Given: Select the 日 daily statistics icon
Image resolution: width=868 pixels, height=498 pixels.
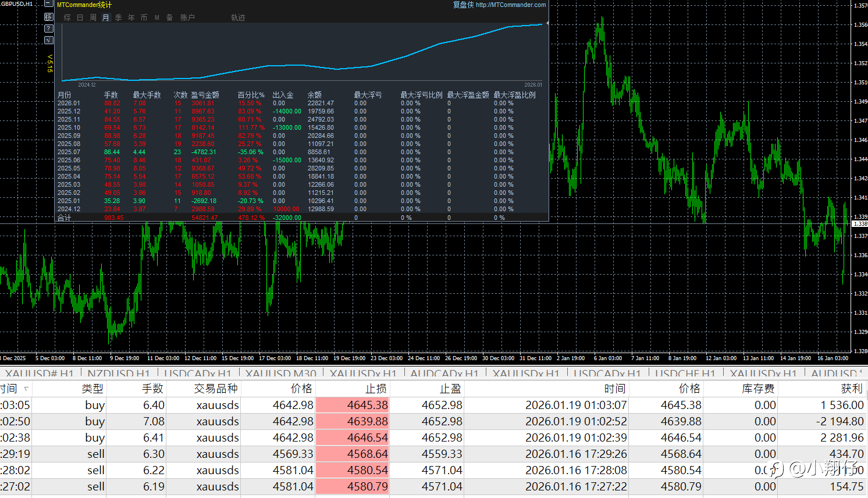Looking at the screenshot, I should pyautogui.click(x=80, y=18).
